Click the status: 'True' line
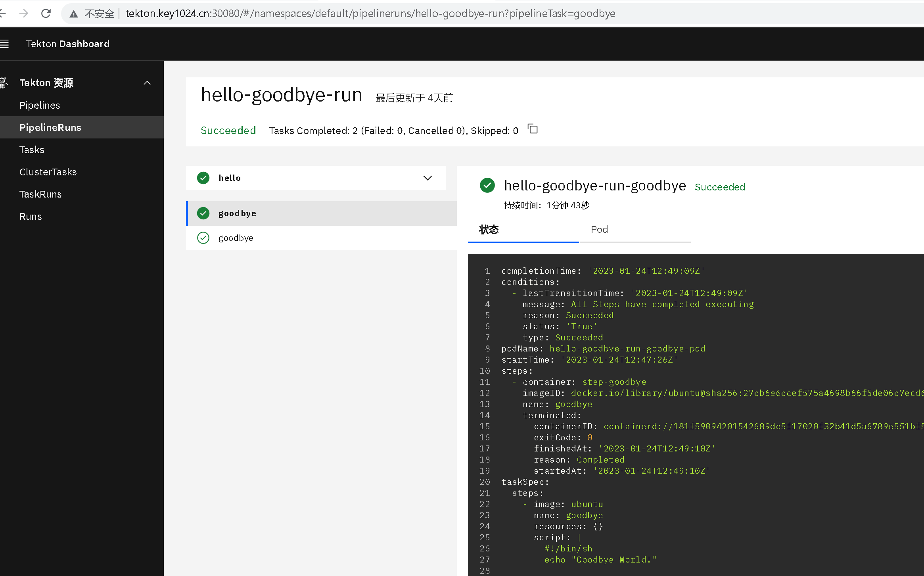Screen dimensions: 924x576 [x=560, y=326]
